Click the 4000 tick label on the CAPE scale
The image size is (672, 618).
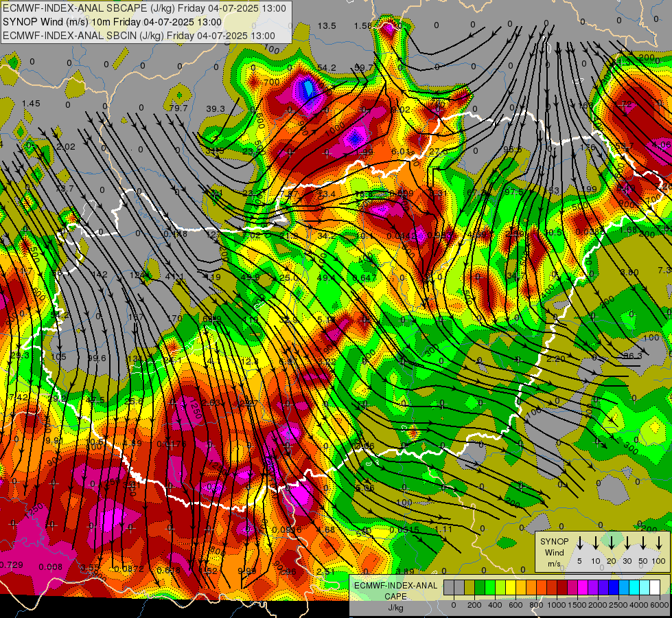(x=639, y=605)
